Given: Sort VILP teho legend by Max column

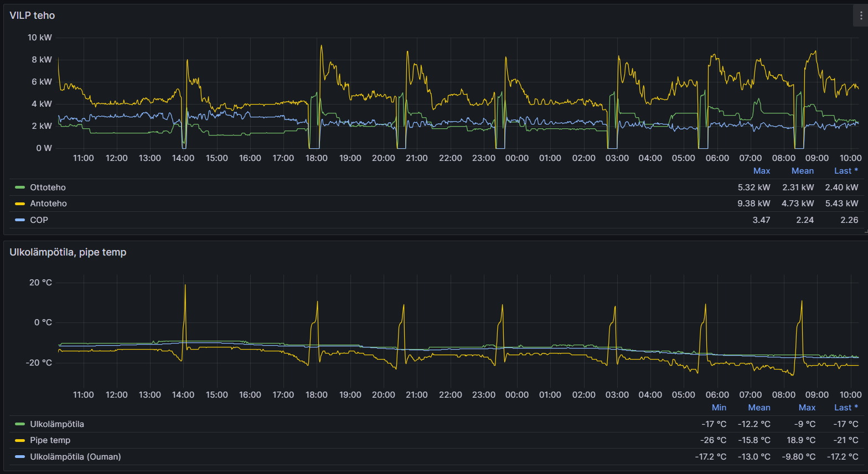Looking at the screenshot, I should [x=761, y=171].
